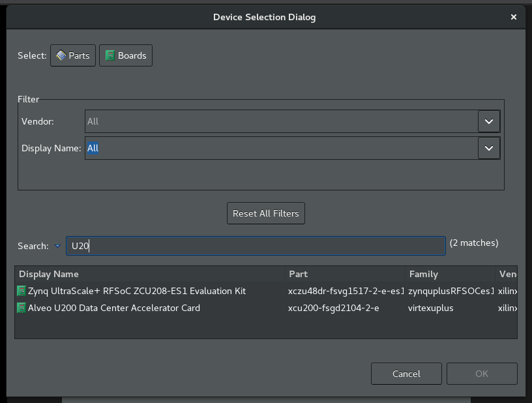Switch selection to Boards
The height and width of the screenshot is (403, 532).
(126, 55)
